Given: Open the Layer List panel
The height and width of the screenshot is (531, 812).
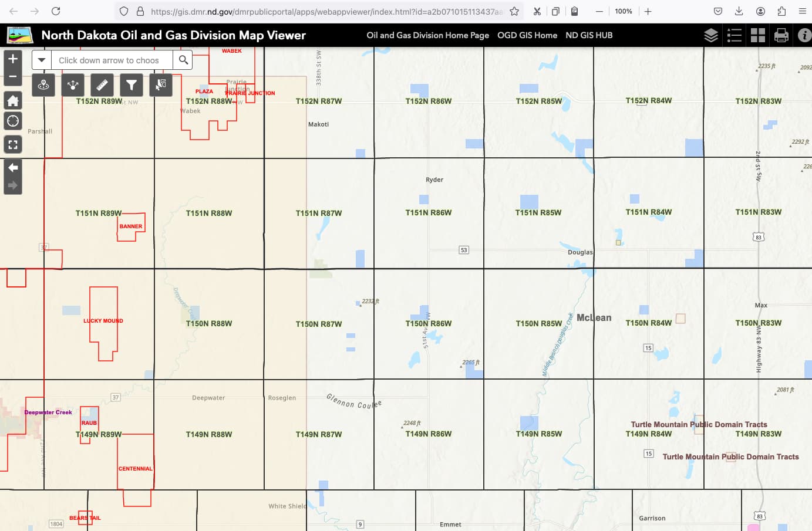Looking at the screenshot, I should click(711, 35).
